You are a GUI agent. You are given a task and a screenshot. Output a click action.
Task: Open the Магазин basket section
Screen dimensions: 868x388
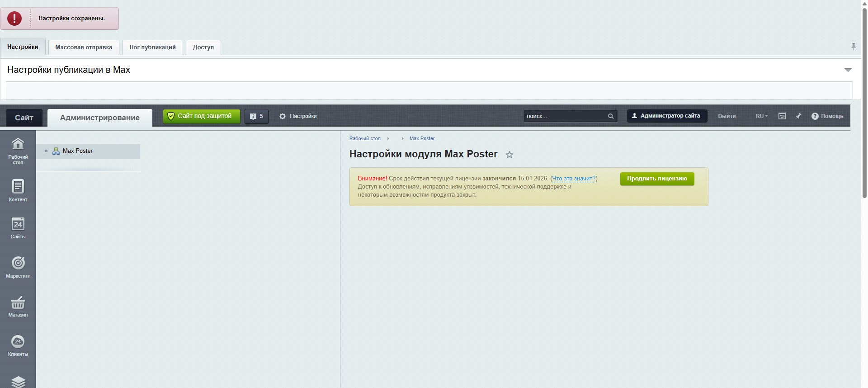[x=18, y=306]
